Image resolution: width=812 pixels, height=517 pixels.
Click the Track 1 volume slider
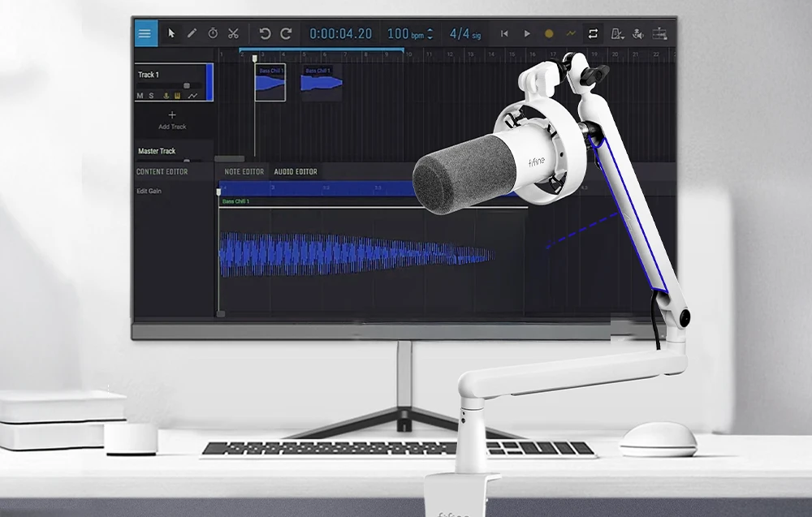(x=170, y=85)
